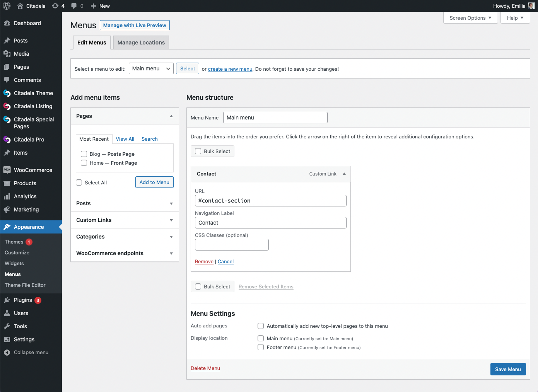This screenshot has width=538, height=392.
Task: Click the Menu Name text field
Action: (x=275, y=118)
